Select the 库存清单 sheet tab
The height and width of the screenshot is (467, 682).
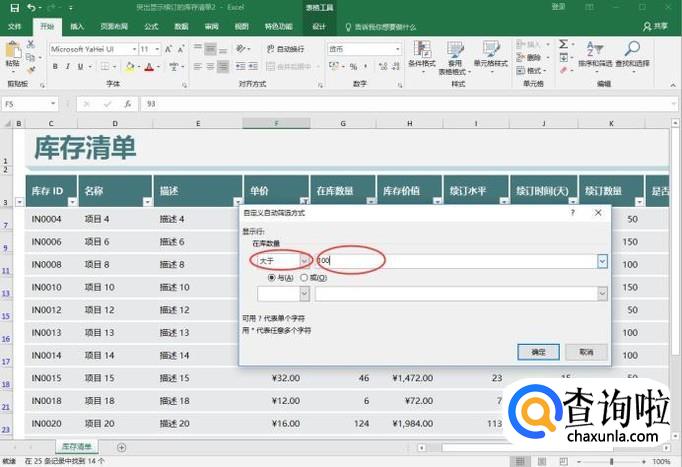pos(77,447)
